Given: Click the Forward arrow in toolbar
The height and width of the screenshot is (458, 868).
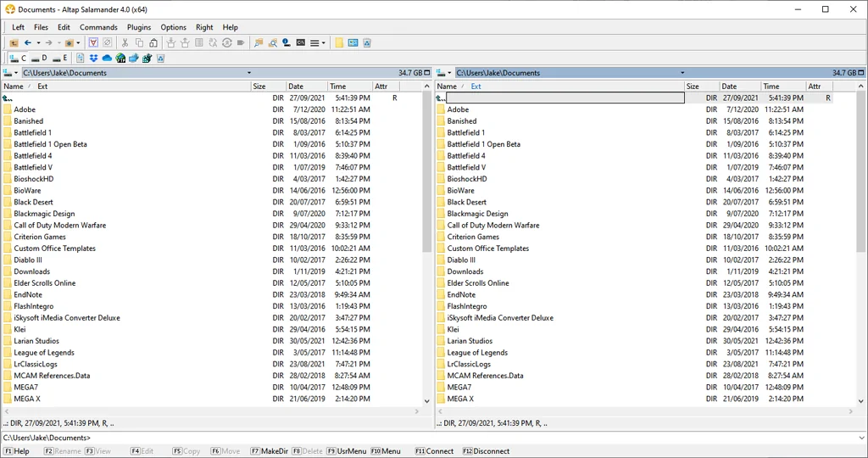Looking at the screenshot, I should click(x=48, y=42).
